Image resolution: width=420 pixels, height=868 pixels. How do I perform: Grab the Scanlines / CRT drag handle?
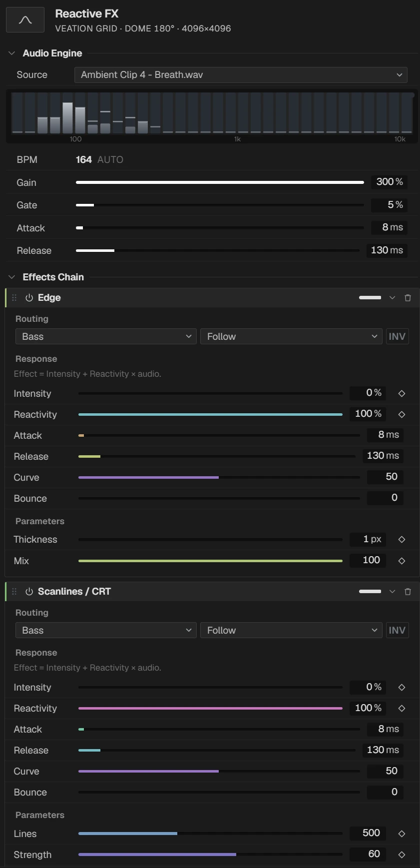click(14, 592)
